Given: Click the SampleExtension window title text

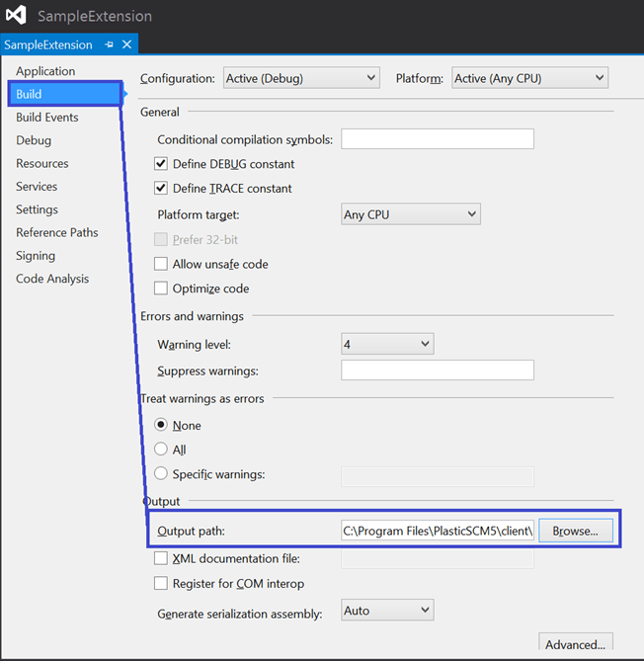Looking at the screenshot, I should [95, 16].
